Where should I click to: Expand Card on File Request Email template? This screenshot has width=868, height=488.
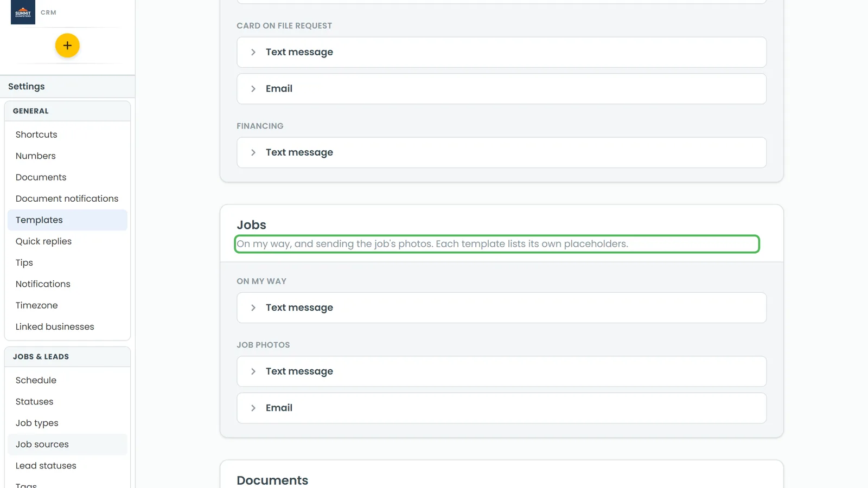(x=501, y=89)
